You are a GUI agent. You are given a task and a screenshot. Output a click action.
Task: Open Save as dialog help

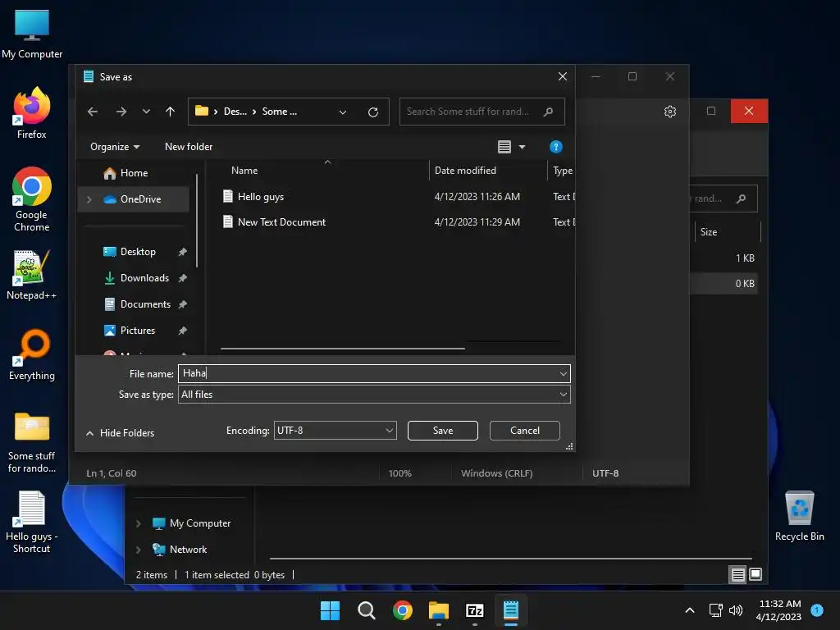click(x=555, y=147)
